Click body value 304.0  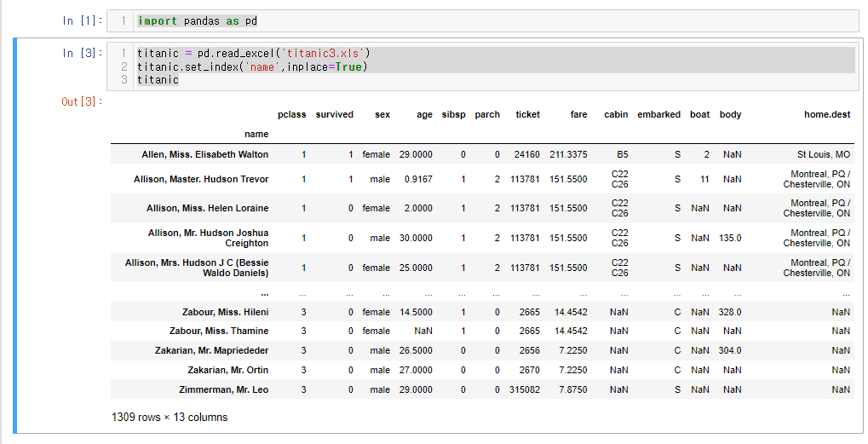coord(730,350)
